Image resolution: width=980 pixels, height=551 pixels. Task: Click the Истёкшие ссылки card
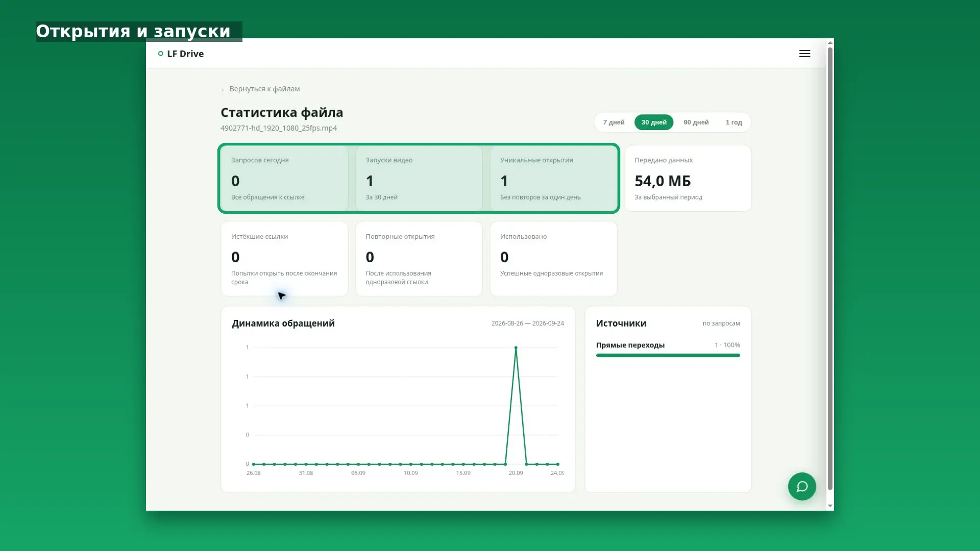click(x=284, y=259)
